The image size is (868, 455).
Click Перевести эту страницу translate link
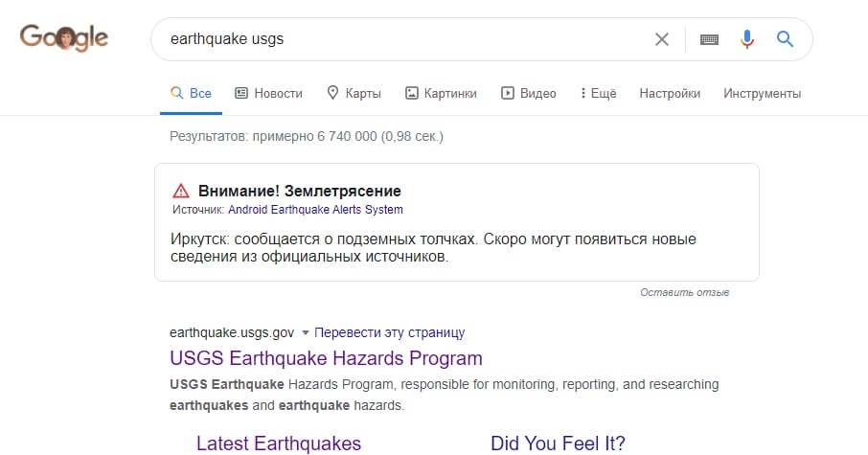[390, 332]
